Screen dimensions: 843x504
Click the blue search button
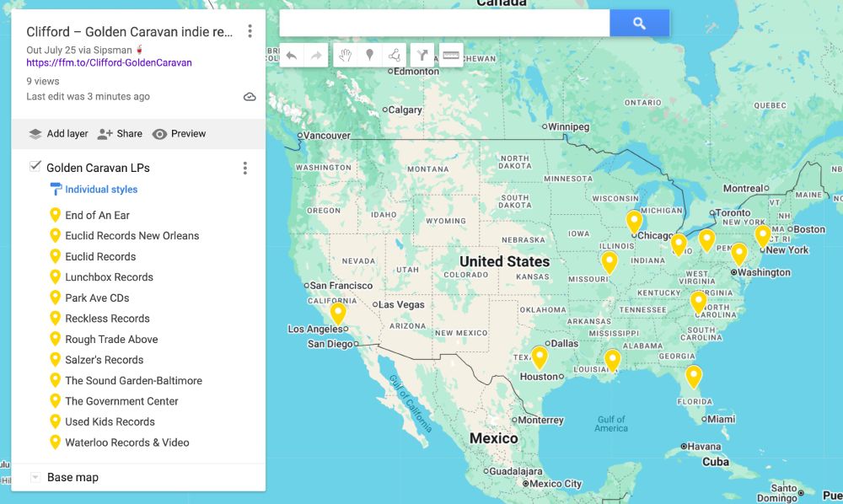tap(639, 23)
